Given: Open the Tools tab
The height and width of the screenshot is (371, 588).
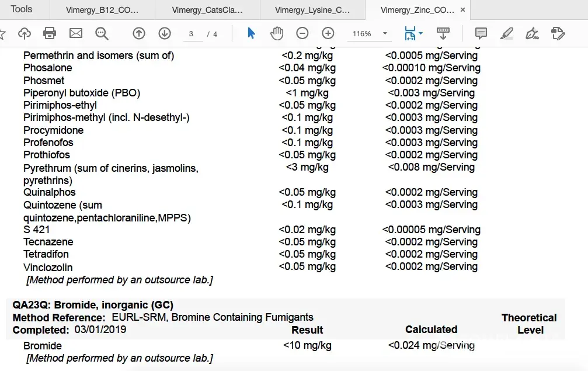Looking at the screenshot, I should tap(22, 9).
